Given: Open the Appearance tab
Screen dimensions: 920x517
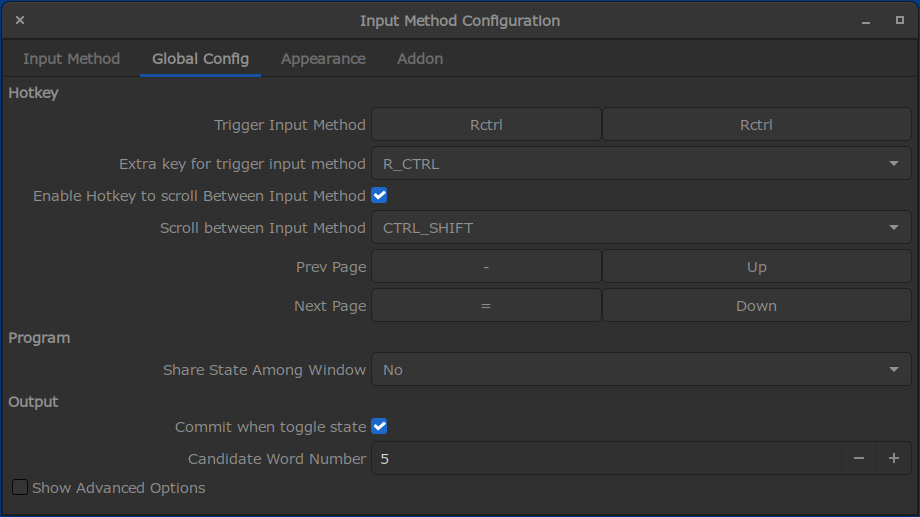Looking at the screenshot, I should (x=323, y=59).
